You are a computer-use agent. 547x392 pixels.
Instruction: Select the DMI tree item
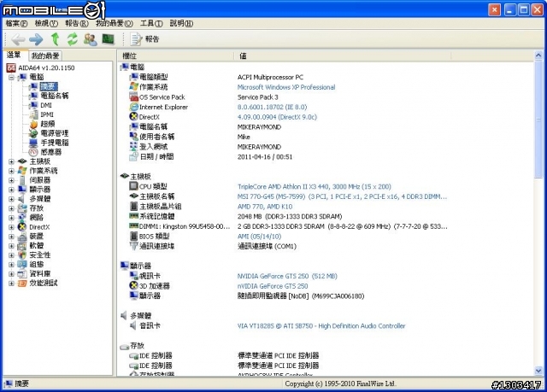click(46, 105)
